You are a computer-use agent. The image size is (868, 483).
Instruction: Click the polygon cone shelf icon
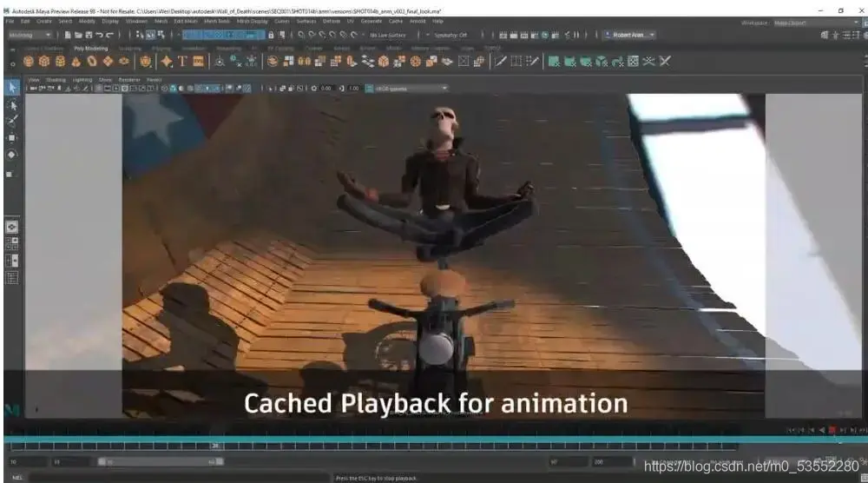[x=76, y=62]
